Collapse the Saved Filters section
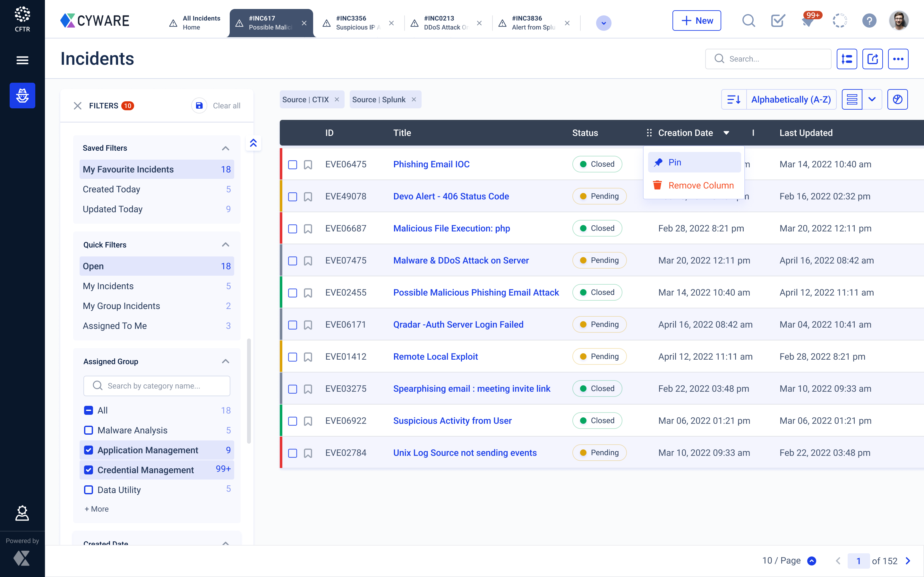Image resolution: width=924 pixels, height=577 pixels. pyautogui.click(x=225, y=148)
